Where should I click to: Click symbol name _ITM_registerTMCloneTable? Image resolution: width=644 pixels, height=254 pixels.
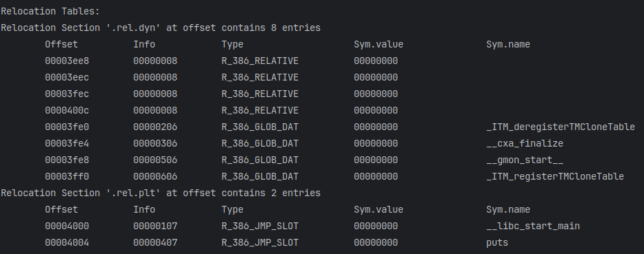[555, 176]
